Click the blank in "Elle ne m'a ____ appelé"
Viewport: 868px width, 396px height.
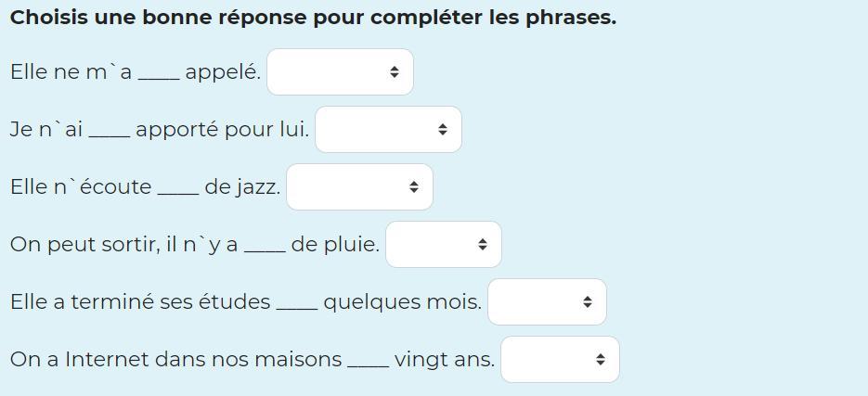[x=159, y=73]
